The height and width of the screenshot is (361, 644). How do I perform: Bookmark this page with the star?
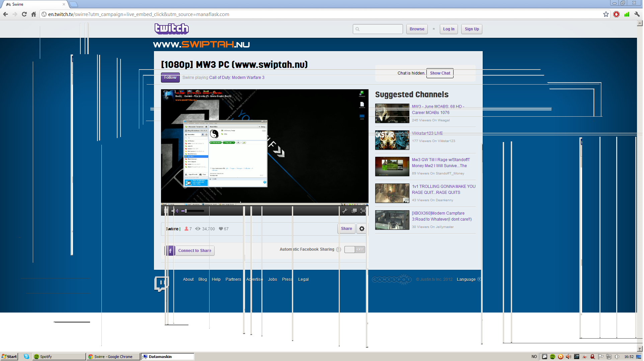(x=606, y=14)
